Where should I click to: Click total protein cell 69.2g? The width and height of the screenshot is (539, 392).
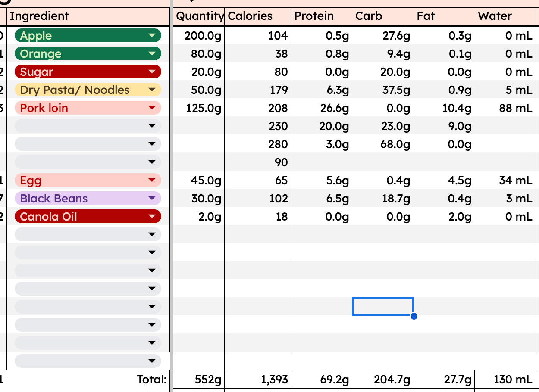point(322,380)
